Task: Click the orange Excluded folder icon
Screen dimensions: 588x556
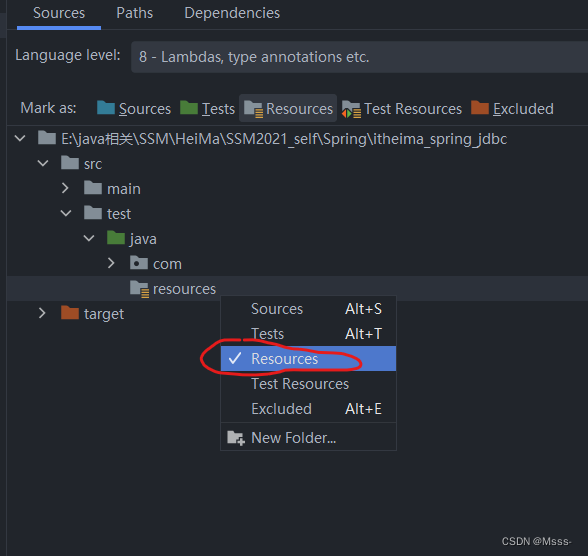Action: point(480,108)
